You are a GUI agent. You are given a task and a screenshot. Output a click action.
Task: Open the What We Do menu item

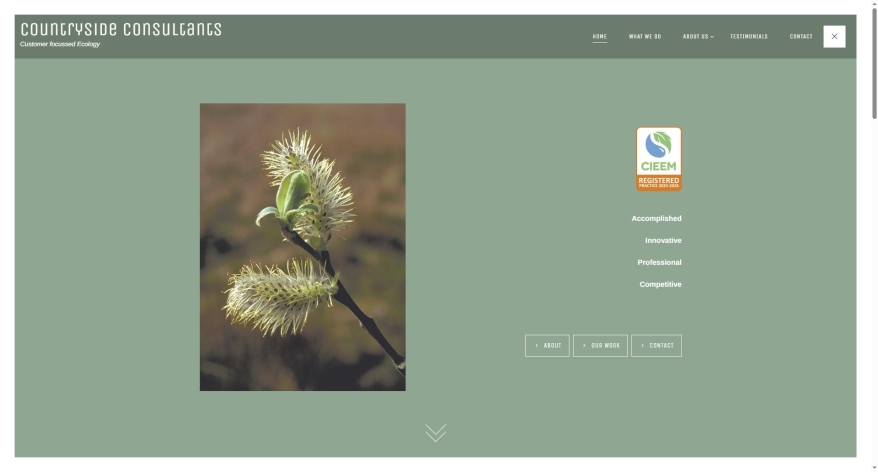pyautogui.click(x=645, y=36)
